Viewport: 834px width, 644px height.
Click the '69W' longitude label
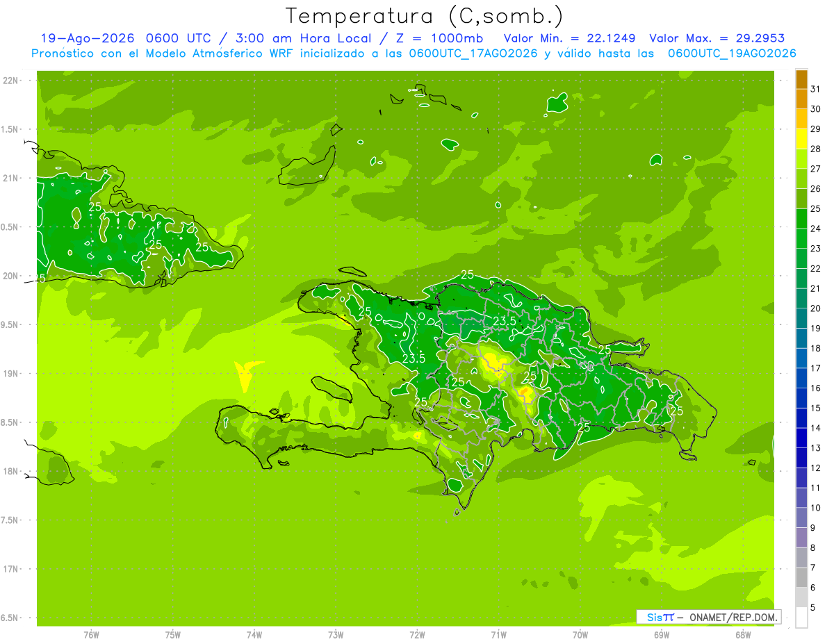tap(661, 635)
